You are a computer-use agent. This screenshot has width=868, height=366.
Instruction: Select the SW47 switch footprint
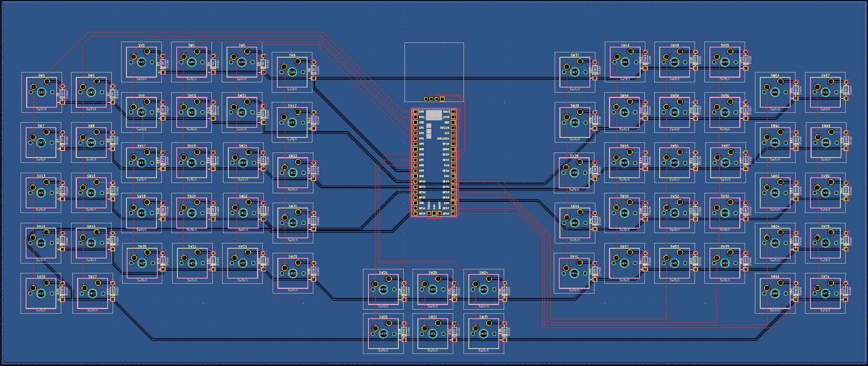624,263
